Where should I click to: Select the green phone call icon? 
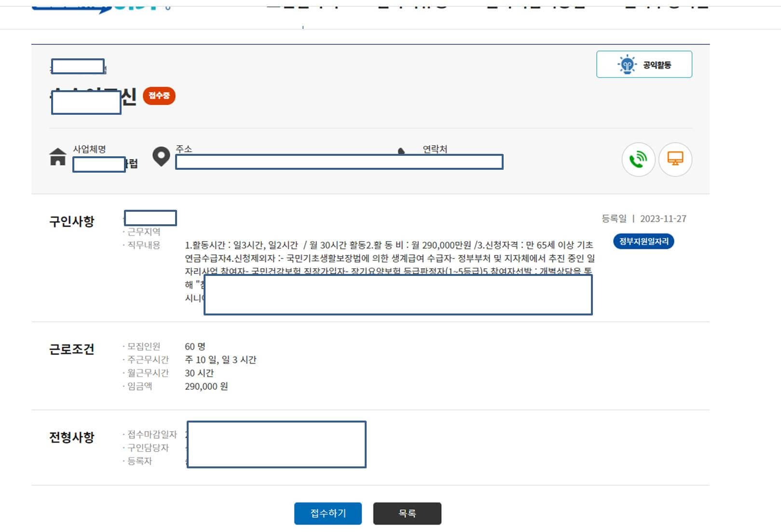tap(639, 160)
